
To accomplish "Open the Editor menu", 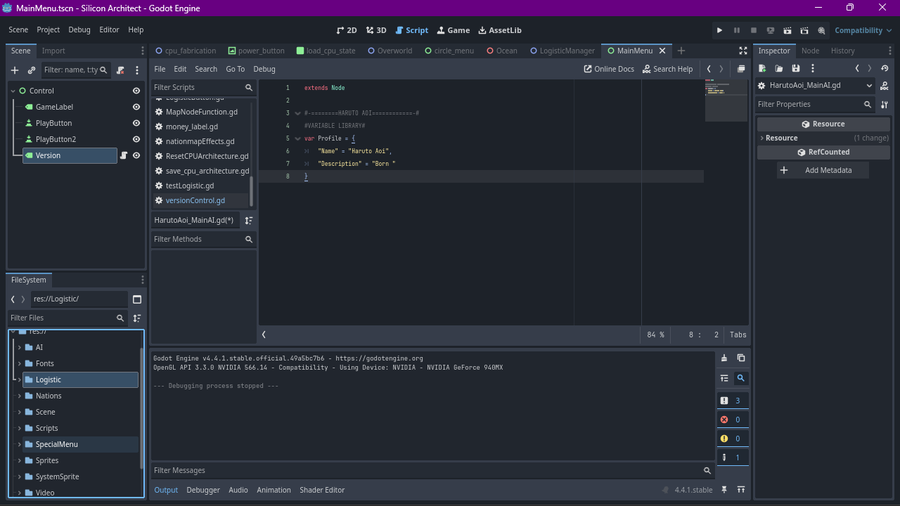I will tap(109, 30).
